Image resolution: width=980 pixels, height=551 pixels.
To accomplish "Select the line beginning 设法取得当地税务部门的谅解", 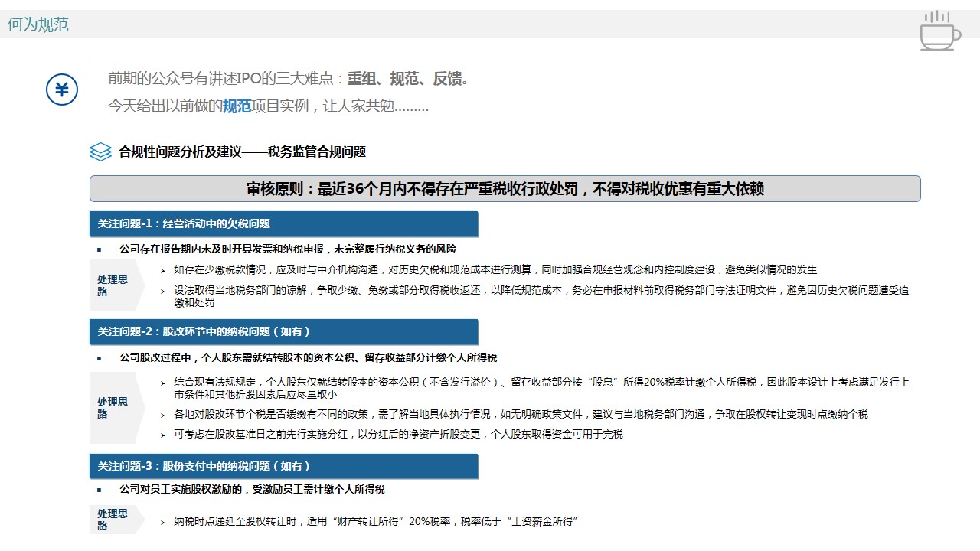I will pos(541,296).
